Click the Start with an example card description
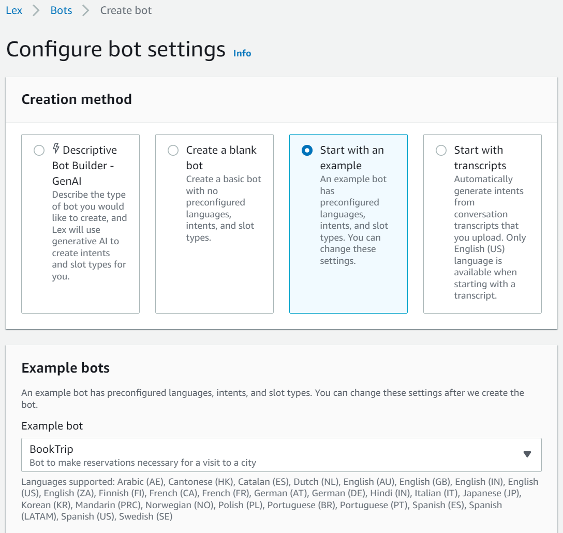Viewport: 563px width, 533px height. tap(354, 220)
